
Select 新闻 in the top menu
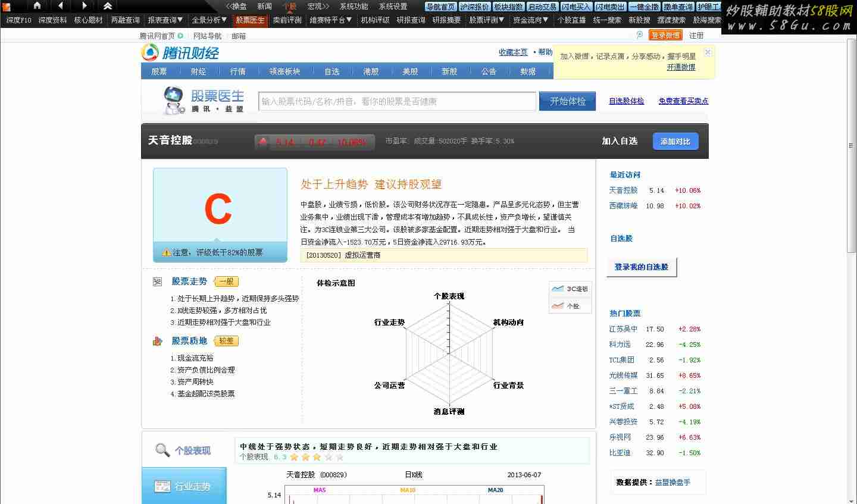(264, 6)
